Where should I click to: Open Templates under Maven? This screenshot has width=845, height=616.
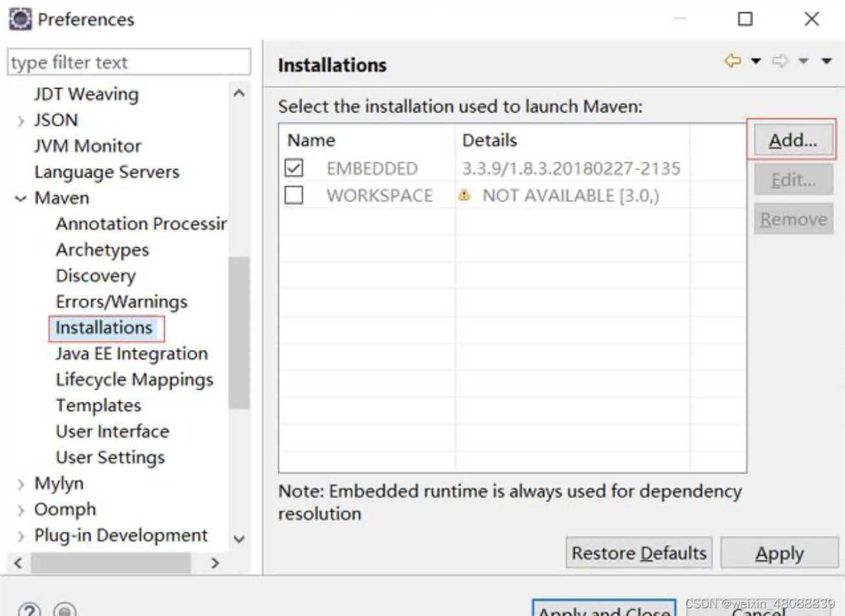98,405
